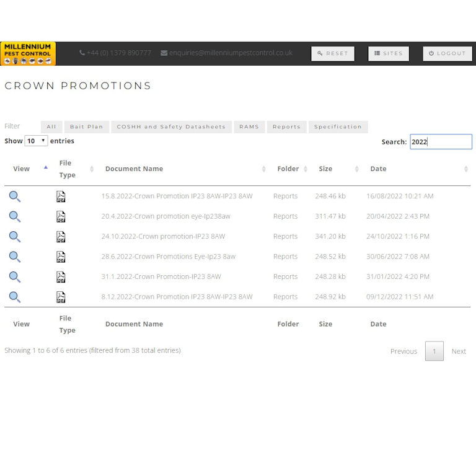Click the Crown Promotions page heading
The image size is (476, 476).
click(x=77, y=86)
